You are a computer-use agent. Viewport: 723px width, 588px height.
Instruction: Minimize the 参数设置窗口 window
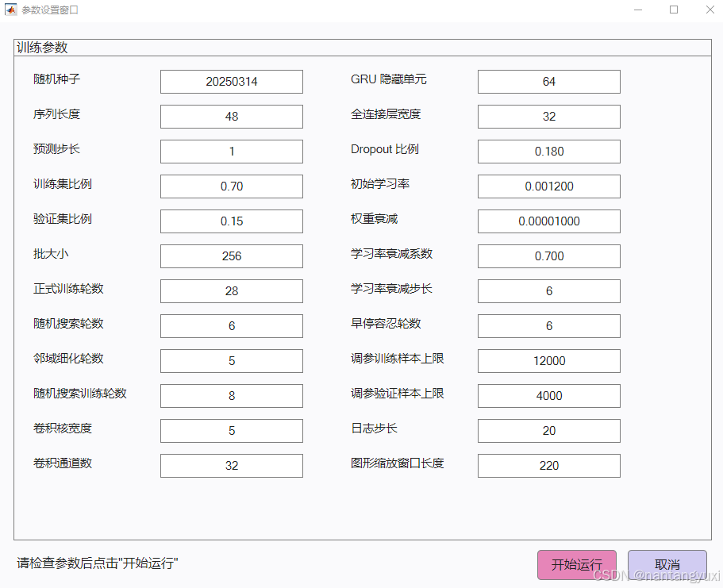638,10
